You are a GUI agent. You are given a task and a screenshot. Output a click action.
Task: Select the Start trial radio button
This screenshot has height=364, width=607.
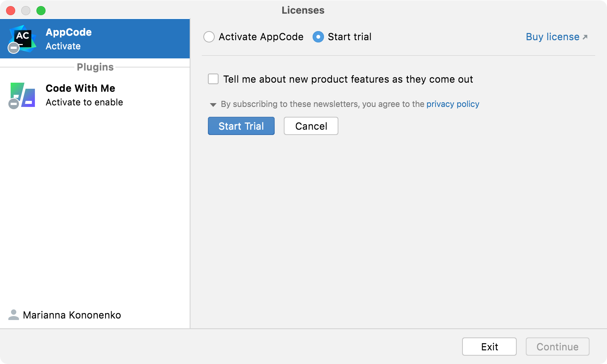(x=318, y=37)
